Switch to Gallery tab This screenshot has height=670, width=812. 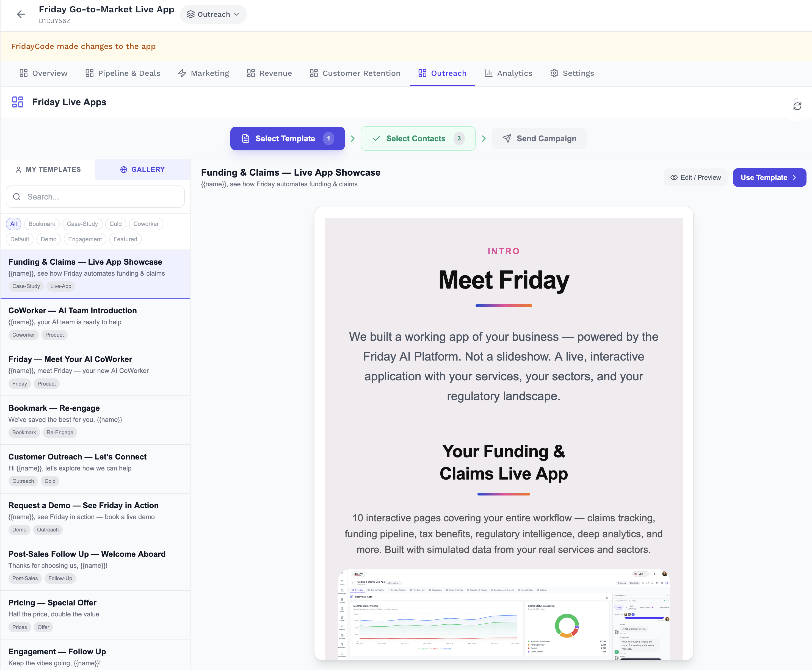coord(142,170)
